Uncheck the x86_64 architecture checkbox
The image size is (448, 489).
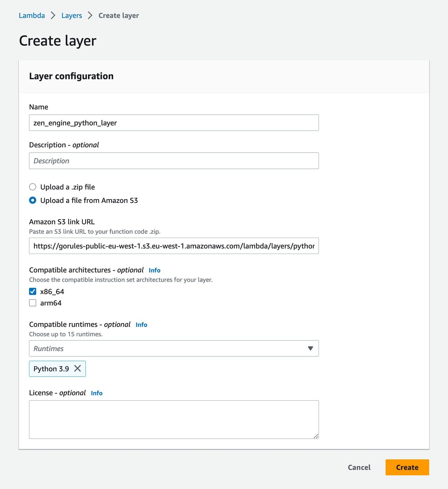[x=33, y=291]
